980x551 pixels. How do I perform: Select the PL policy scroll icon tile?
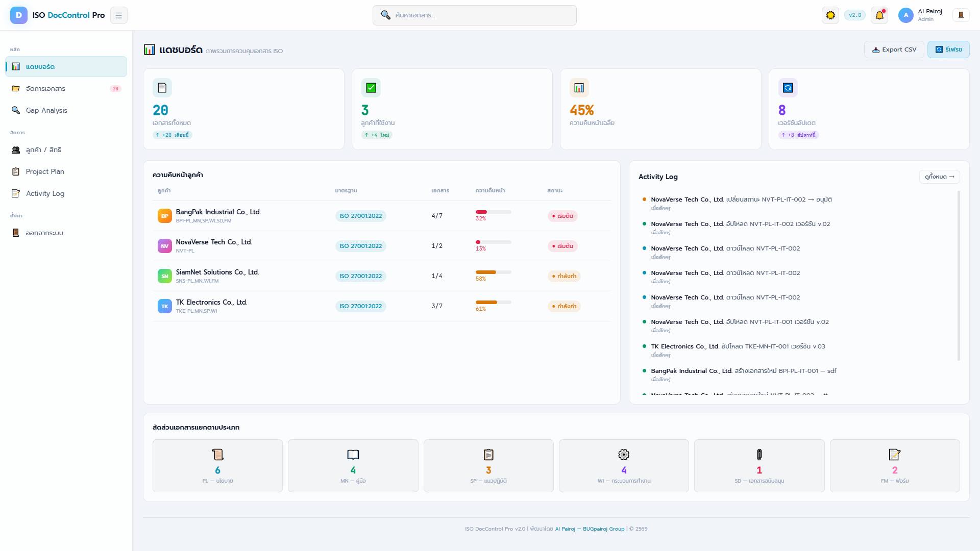pyautogui.click(x=217, y=466)
